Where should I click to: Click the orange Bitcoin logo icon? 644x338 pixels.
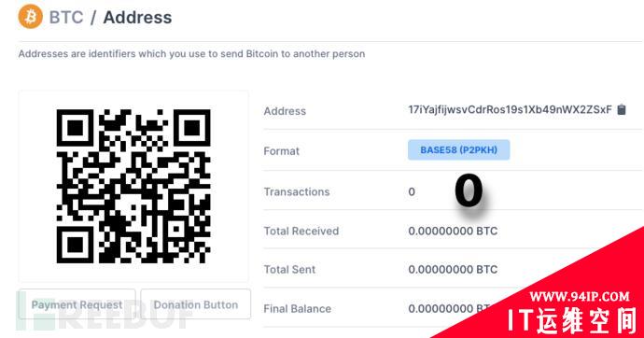coord(31,17)
